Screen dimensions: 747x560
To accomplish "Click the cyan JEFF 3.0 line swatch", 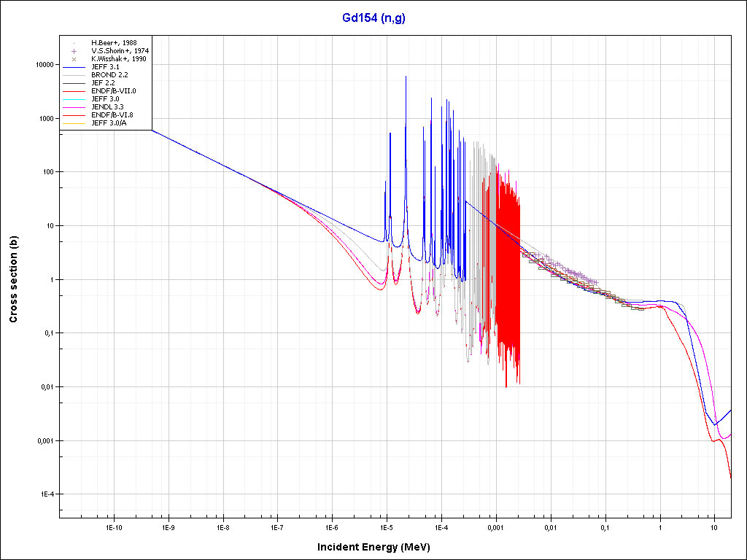I will (x=74, y=98).
